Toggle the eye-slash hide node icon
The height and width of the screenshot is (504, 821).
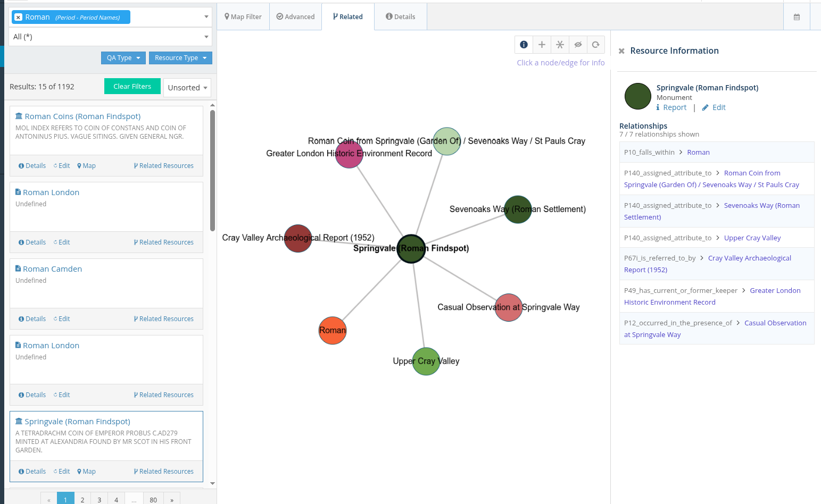click(x=578, y=45)
